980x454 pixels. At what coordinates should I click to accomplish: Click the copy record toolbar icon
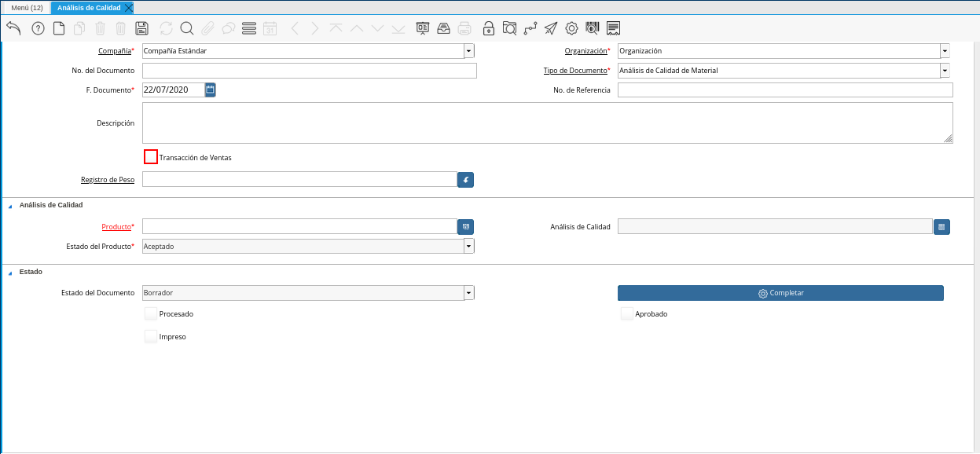(79, 28)
